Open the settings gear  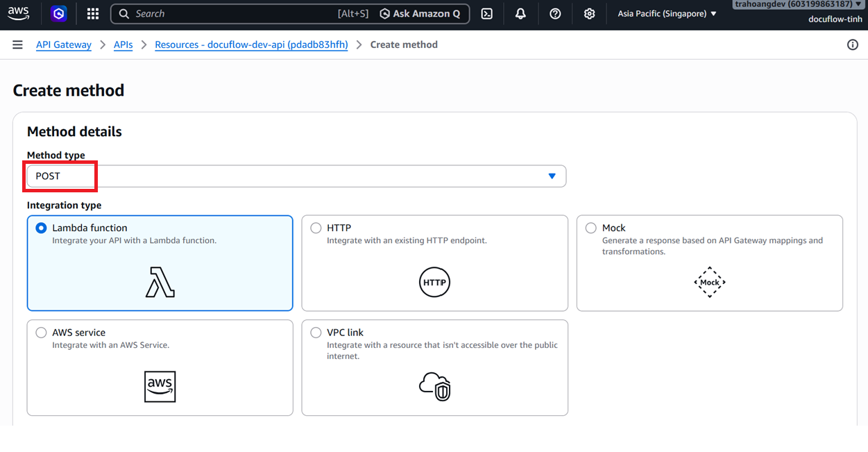click(589, 13)
